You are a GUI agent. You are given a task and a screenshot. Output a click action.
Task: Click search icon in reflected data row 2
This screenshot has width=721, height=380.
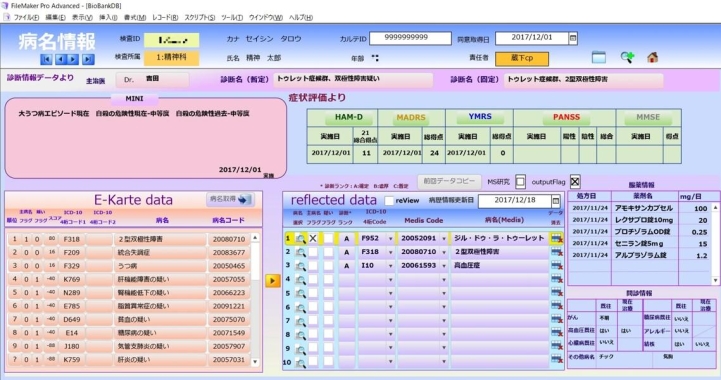[300, 252]
